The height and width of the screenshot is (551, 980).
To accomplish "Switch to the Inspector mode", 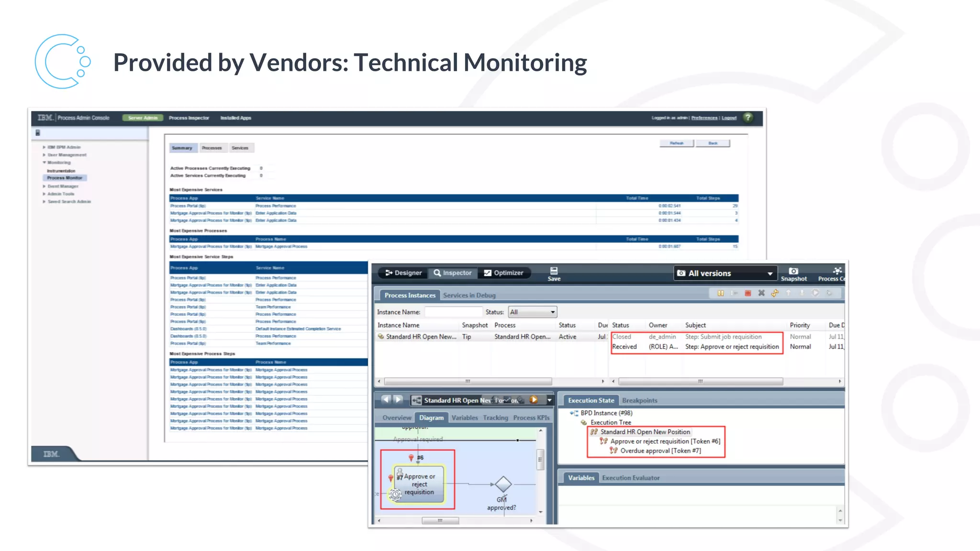I will (453, 273).
